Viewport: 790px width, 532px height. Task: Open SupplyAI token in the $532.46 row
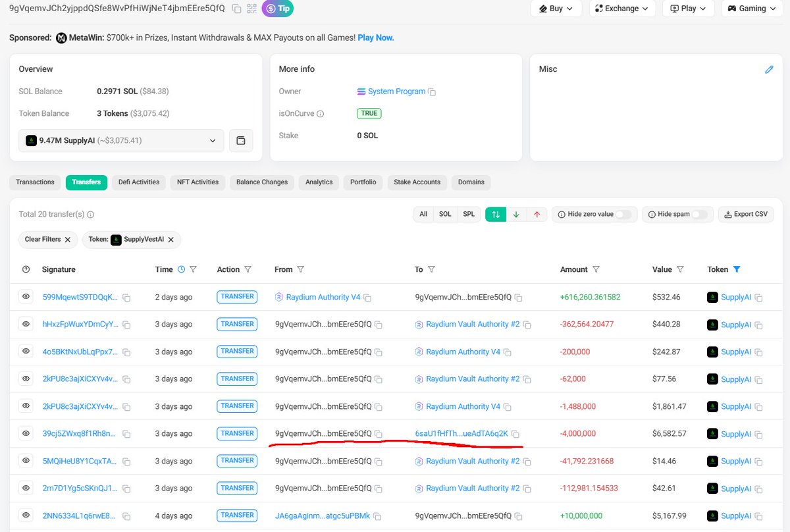pos(736,297)
